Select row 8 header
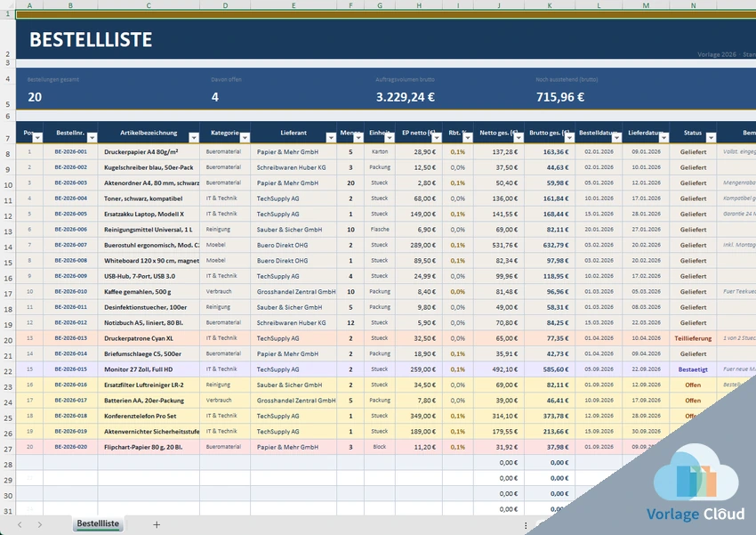 [x=8, y=154]
